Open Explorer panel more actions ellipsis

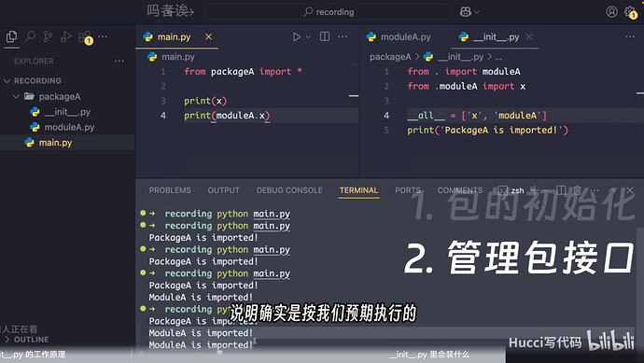point(119,62)
